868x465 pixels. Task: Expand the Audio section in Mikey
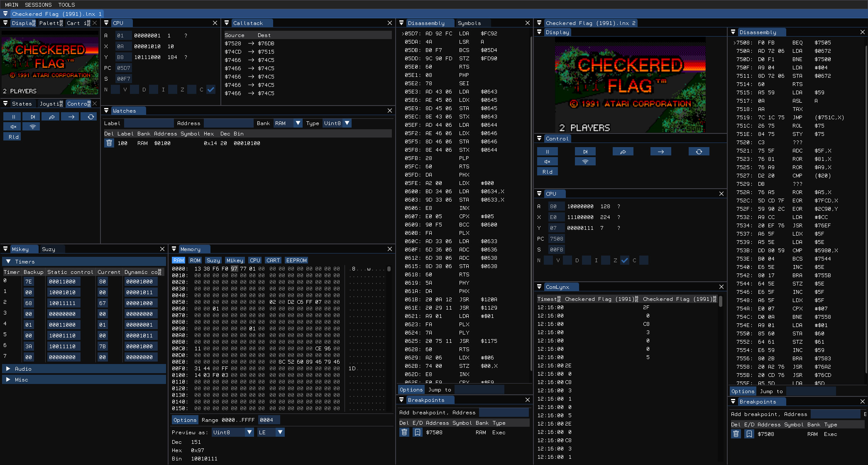point(84,369)
